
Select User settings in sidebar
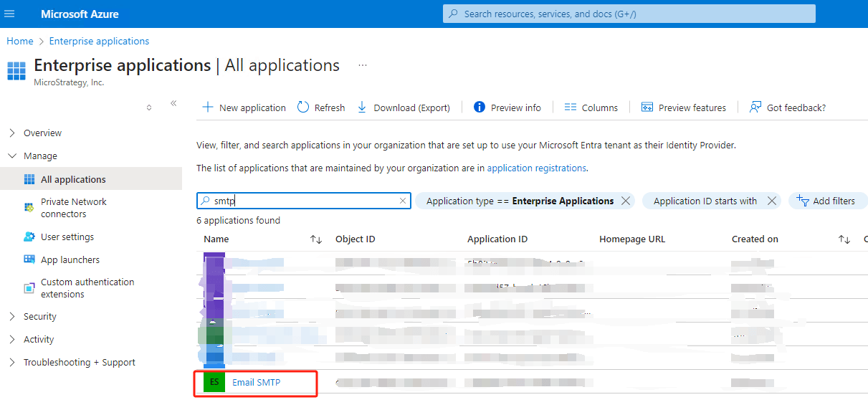[67, 237]
